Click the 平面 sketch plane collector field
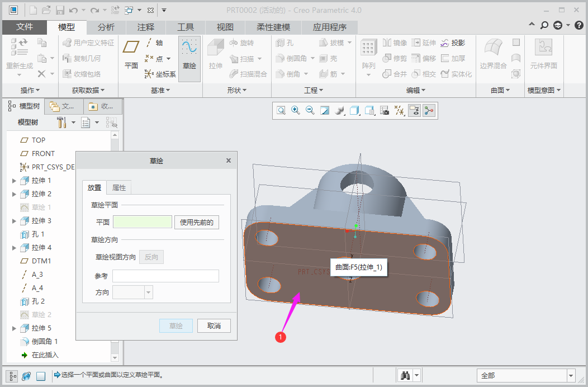588x387 pixels. click(143, 222)
